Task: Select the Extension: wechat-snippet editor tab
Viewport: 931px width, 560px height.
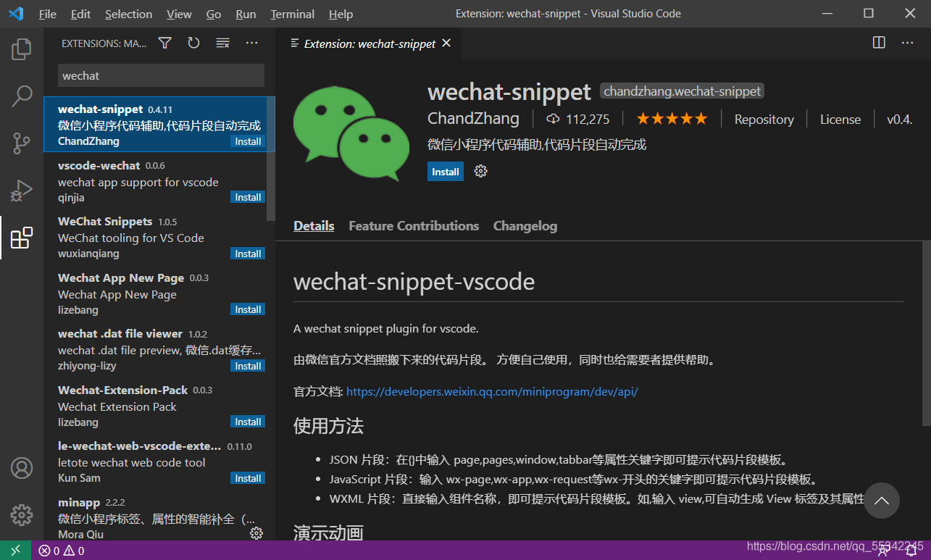Action: [x=370, y=43]
